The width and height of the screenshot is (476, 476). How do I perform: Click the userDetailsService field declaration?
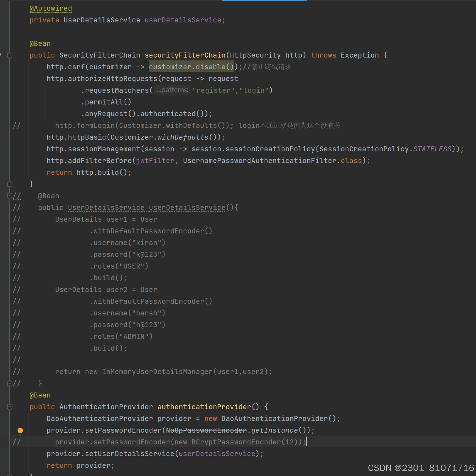[x=184, y=20]
